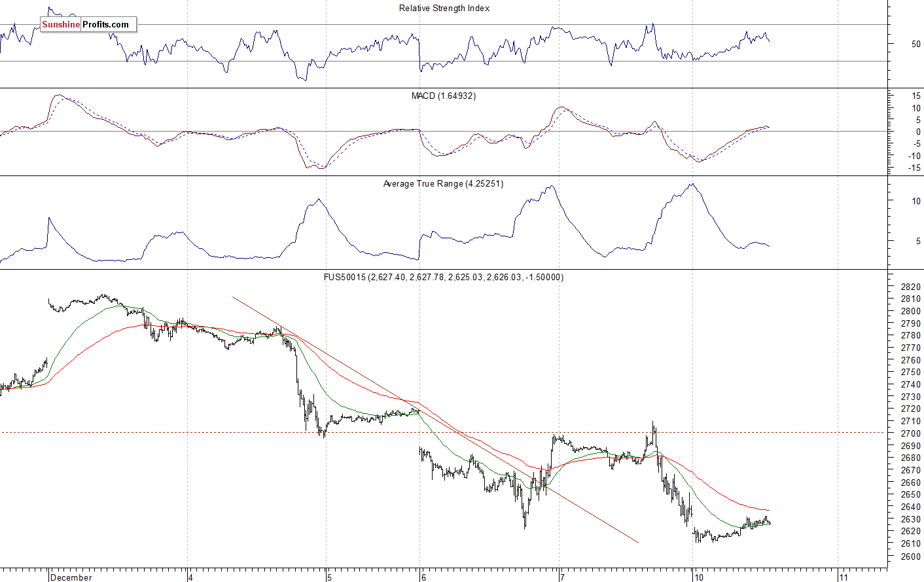924x582 pixels.
Task: Click the 2750 price axis label
Action: pyautogui.click(x=911, y=373)
